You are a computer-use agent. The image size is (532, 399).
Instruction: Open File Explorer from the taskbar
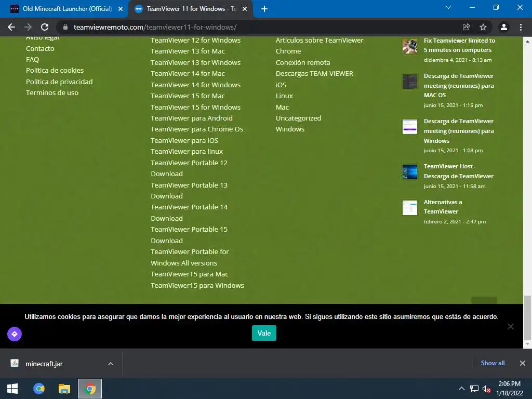[64, 389]
